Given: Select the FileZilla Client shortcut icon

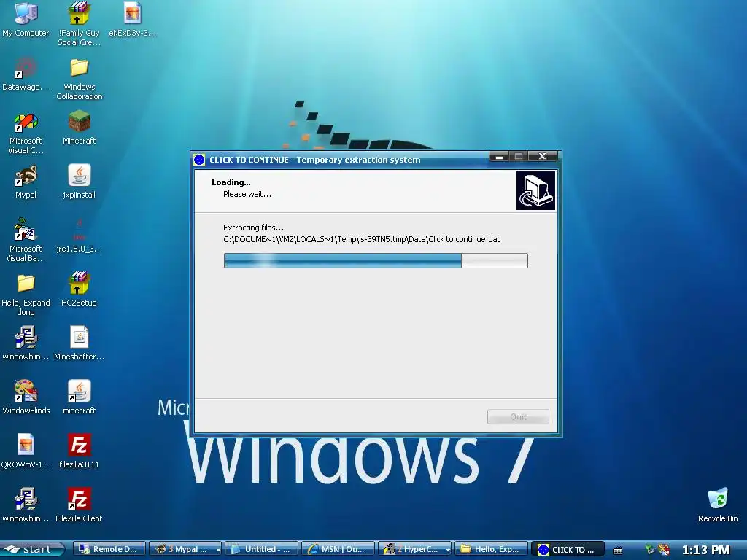Looking at the screenshot, I should click(79, 499).
